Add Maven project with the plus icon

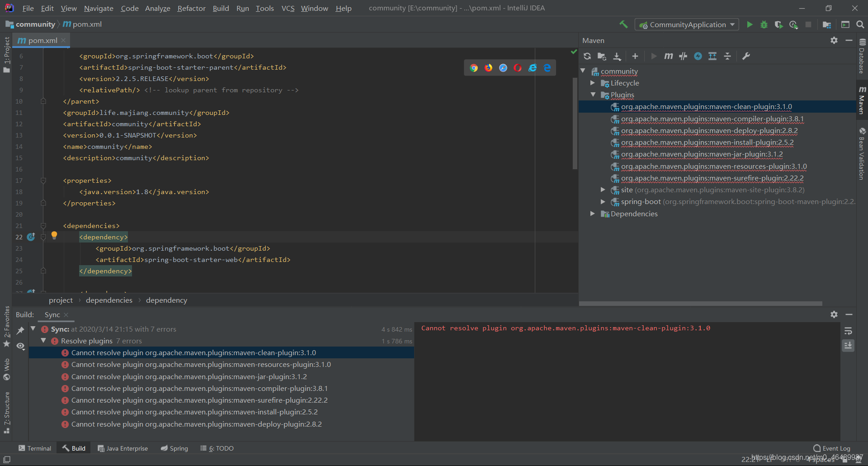tap(635, 56)
